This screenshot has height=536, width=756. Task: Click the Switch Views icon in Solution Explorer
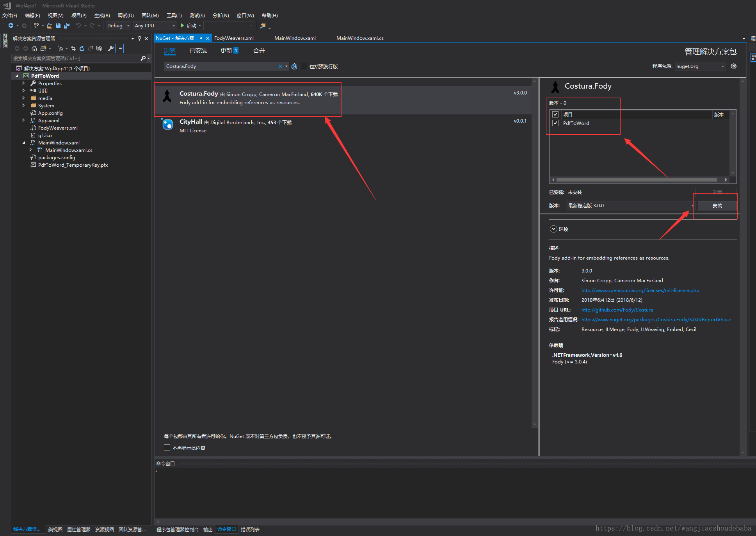(43, 48)
